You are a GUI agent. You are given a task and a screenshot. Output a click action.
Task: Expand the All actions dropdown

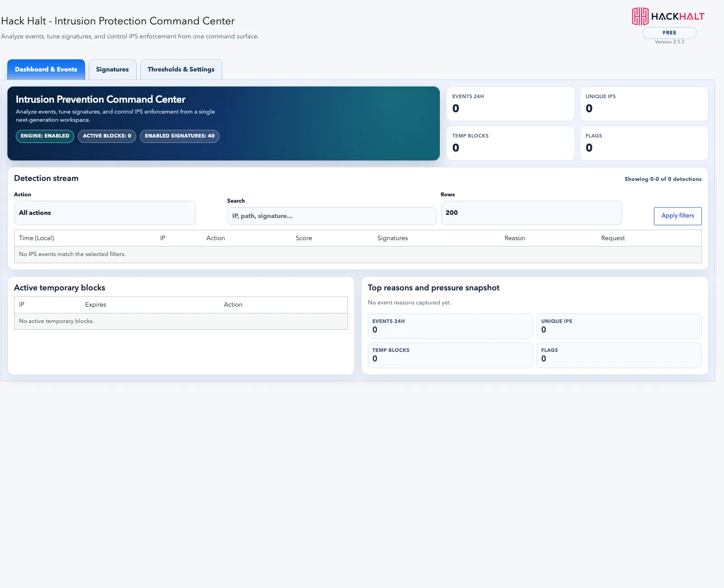(x=105, y=213)
